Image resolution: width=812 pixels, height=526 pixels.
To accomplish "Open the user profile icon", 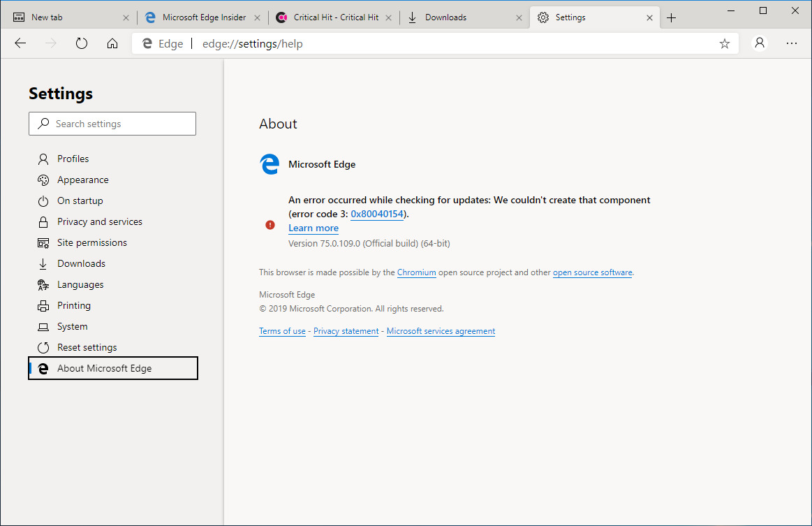I will point(760,43).
